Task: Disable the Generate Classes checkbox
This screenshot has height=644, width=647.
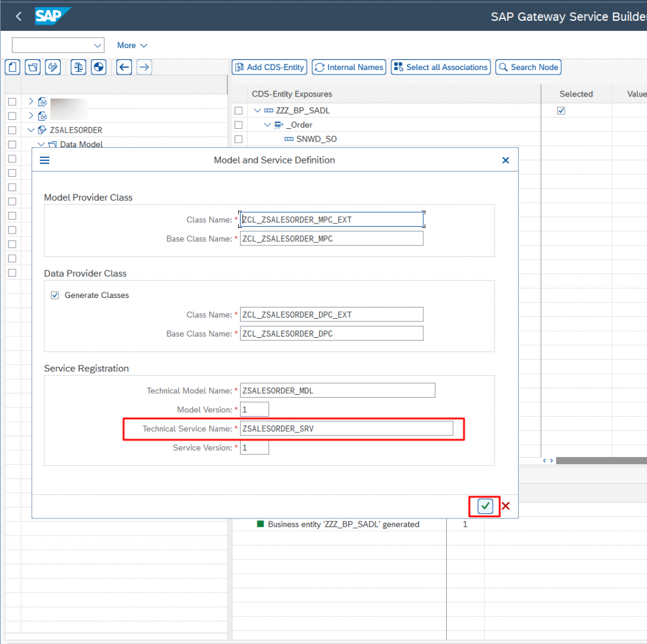Action: tap(55, 295)
